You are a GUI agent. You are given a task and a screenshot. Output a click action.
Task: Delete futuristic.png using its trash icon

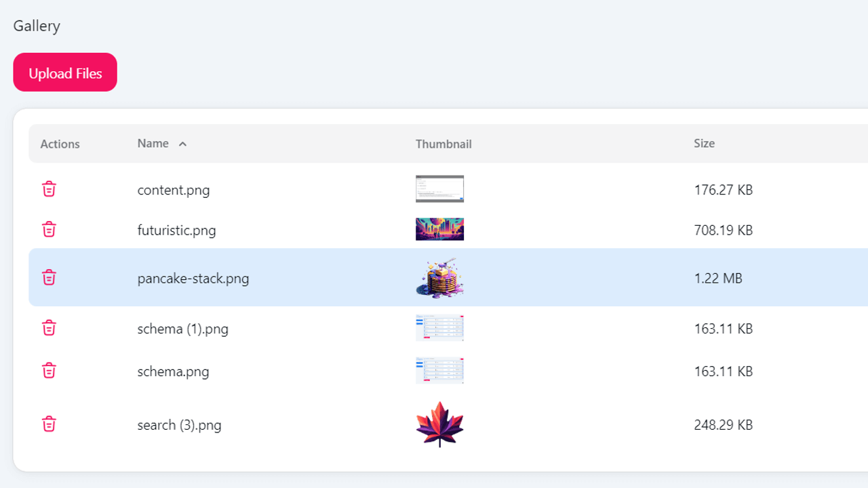click(49, 229)
